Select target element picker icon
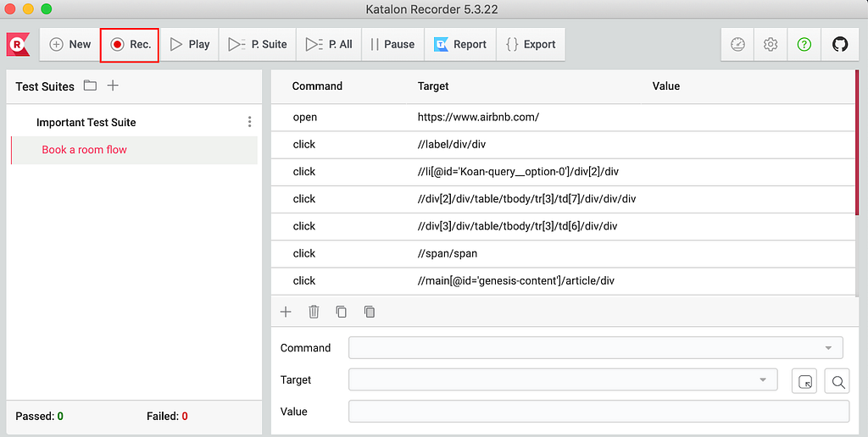 (804, 381)
